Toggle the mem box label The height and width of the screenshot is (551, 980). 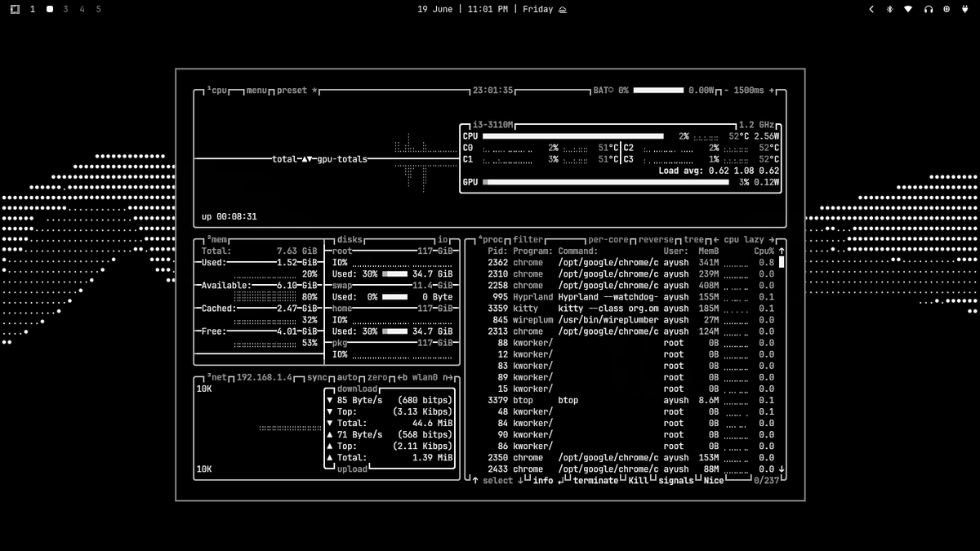pos(217,240)
